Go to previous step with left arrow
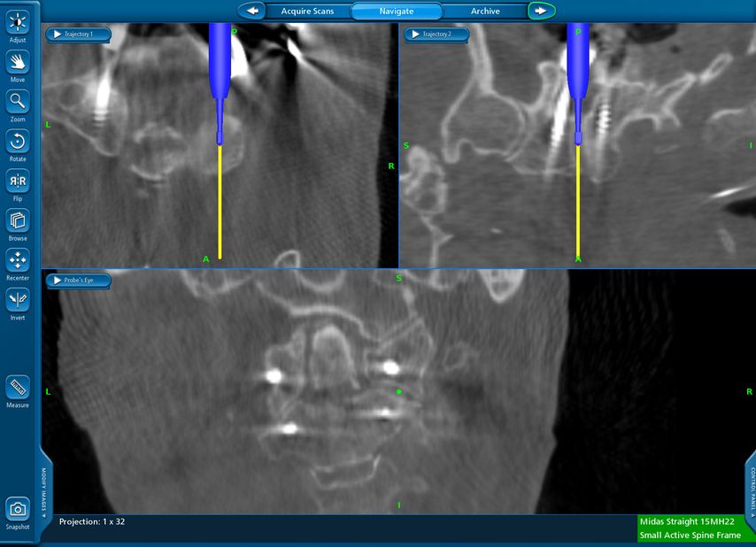 point(253,11)
